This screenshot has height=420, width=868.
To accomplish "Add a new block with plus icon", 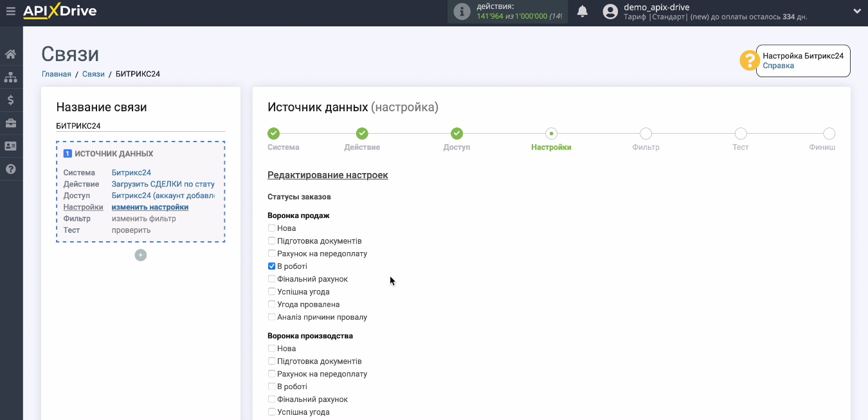I will click(141, 255).
